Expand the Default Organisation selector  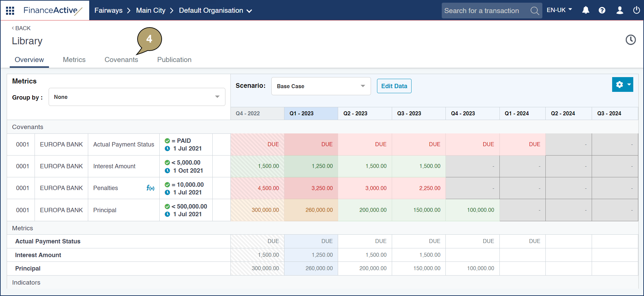click(x=215, y=11)
